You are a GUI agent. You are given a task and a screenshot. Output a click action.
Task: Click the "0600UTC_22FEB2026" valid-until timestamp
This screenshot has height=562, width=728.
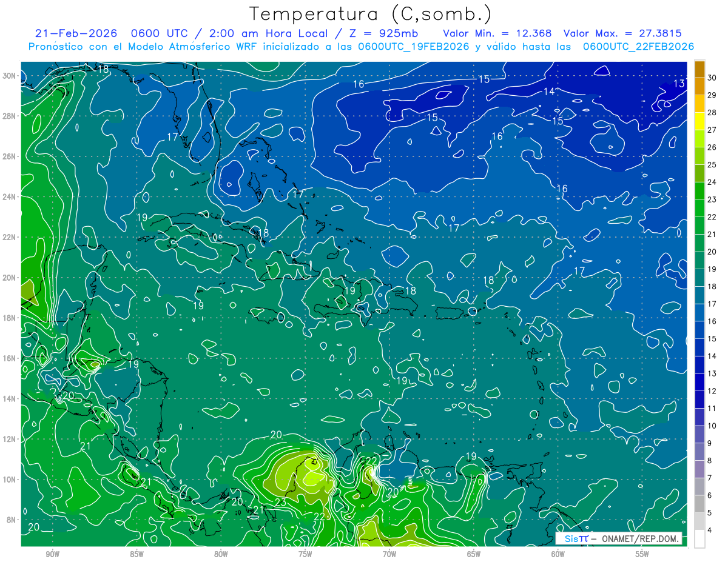(638, 47)
